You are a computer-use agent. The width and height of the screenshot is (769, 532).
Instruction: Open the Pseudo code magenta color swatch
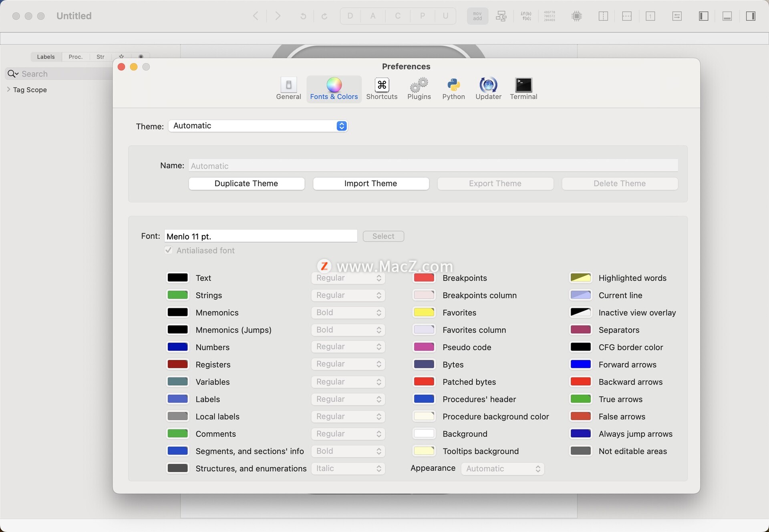424,347
